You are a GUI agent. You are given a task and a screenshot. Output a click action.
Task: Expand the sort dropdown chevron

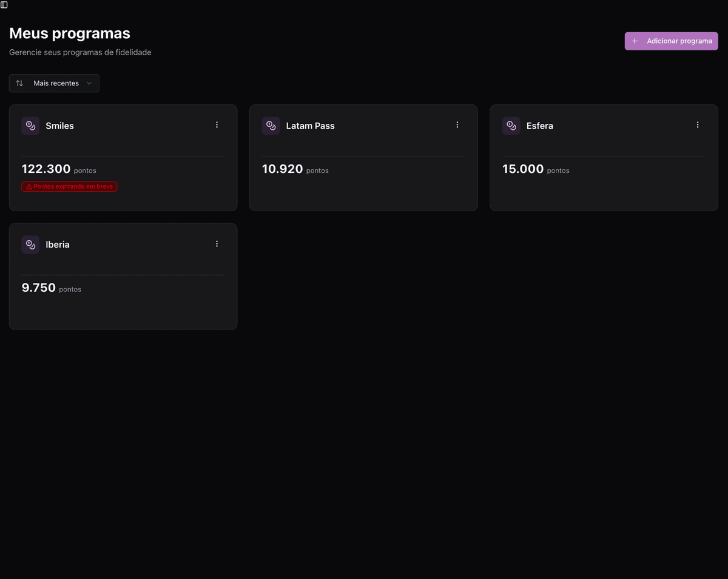click(89, 83)
